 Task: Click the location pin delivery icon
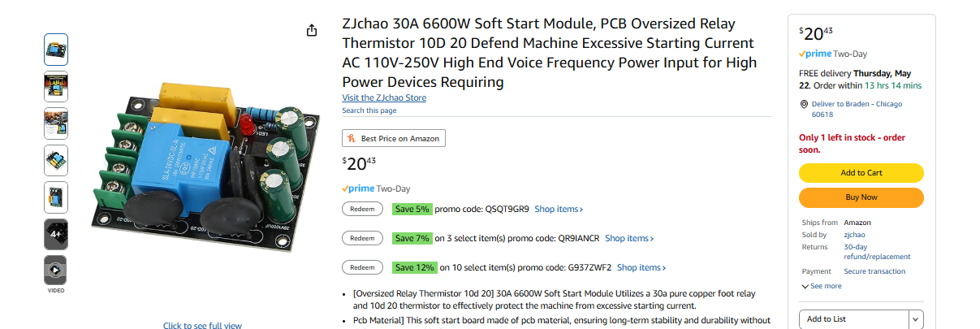pos(804,104)
